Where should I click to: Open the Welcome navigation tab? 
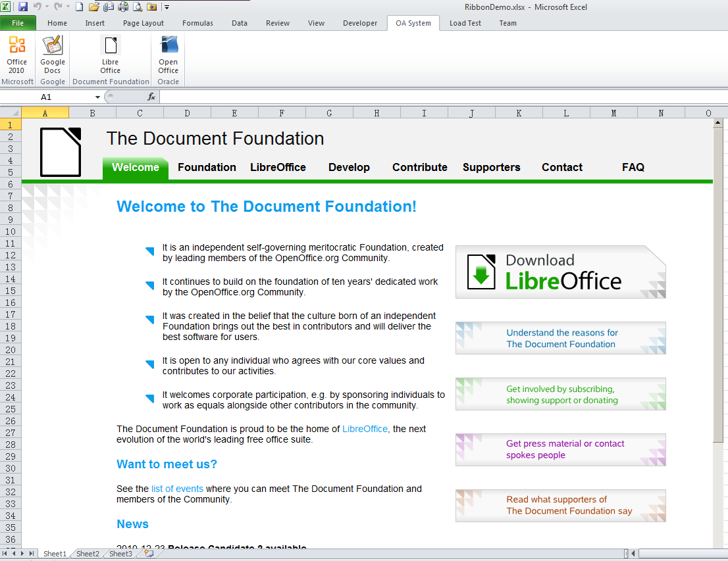tap(135, 168)
